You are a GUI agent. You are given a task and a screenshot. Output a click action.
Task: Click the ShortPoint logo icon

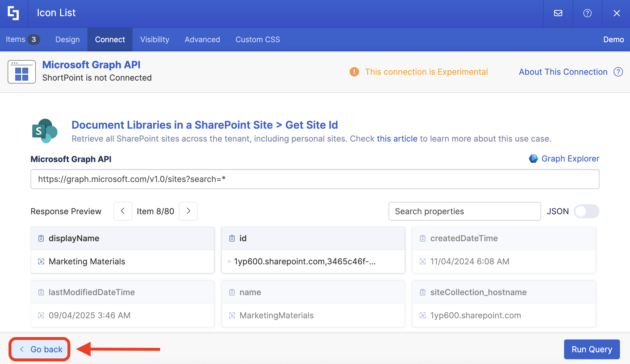pos(13,13)
